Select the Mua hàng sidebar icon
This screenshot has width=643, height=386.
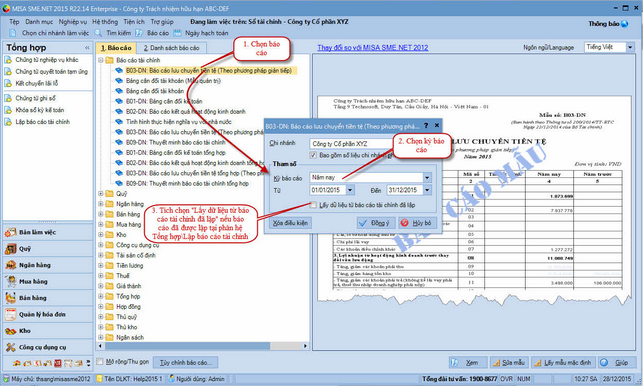coord(10,281)
